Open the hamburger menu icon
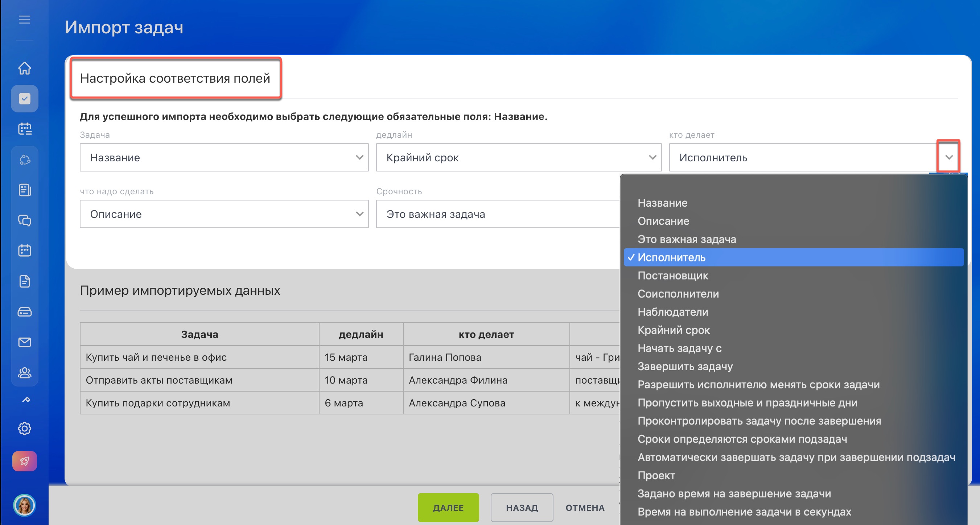Screen dimensions: 980x525 [x=24, y=20]
